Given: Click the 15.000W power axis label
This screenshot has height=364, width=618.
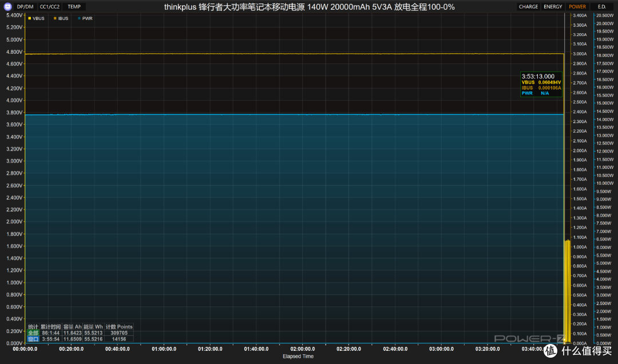Looking at the screenshot, I should click(605, 104).
